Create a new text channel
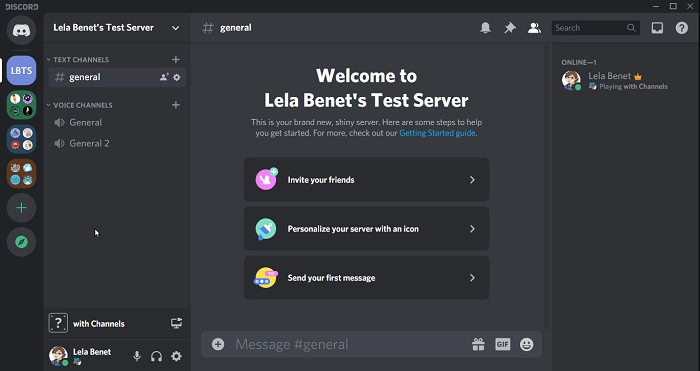 176,59
